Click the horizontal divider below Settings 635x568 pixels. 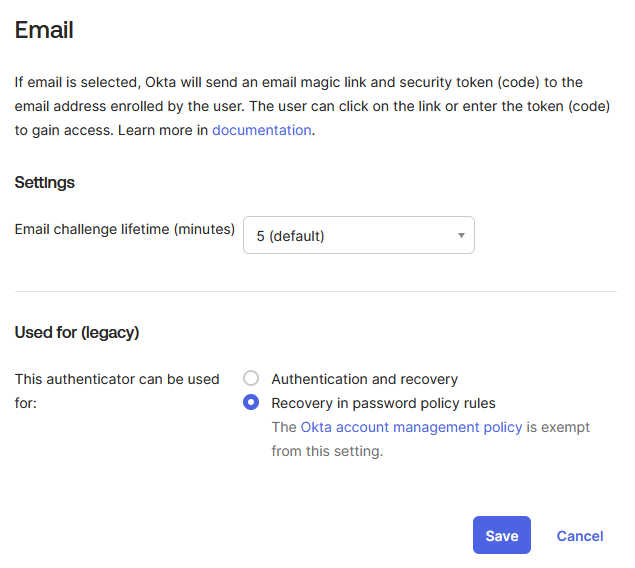[x=315, y=291]
